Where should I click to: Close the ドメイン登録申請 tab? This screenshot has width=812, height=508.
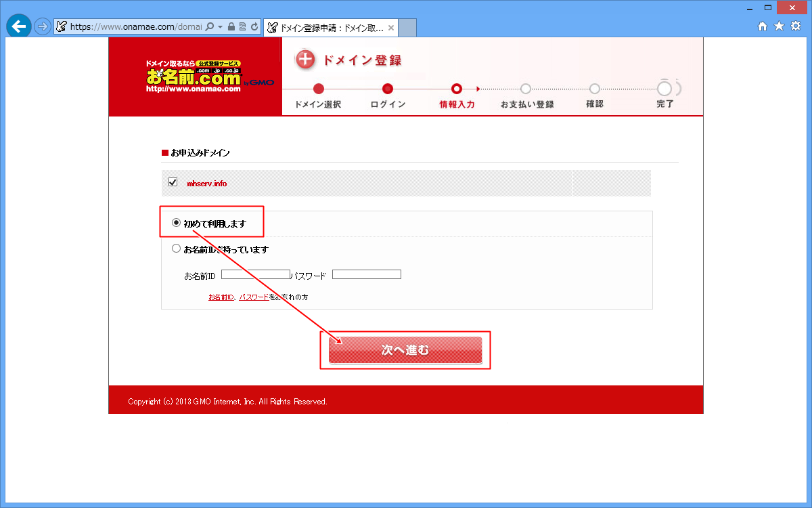point(390,28)
